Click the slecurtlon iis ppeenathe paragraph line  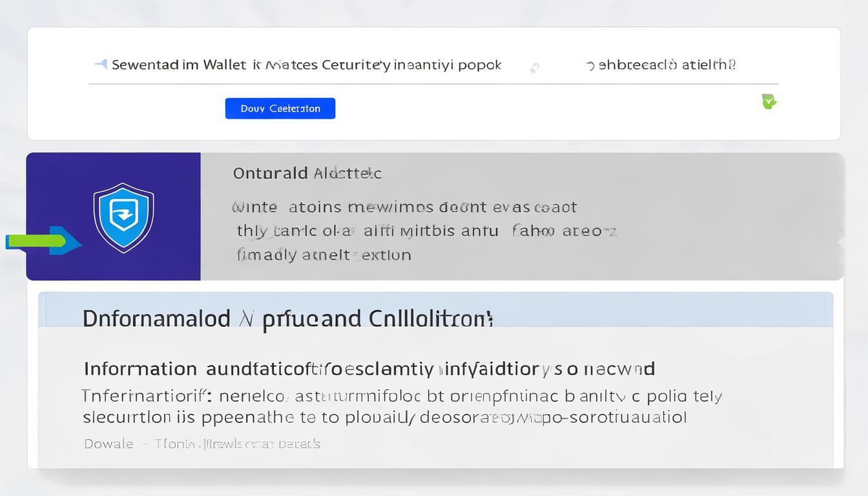point(384,417)
